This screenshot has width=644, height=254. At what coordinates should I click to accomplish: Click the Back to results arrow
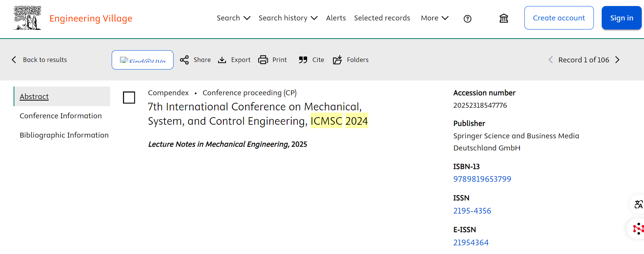click(14, 60)
